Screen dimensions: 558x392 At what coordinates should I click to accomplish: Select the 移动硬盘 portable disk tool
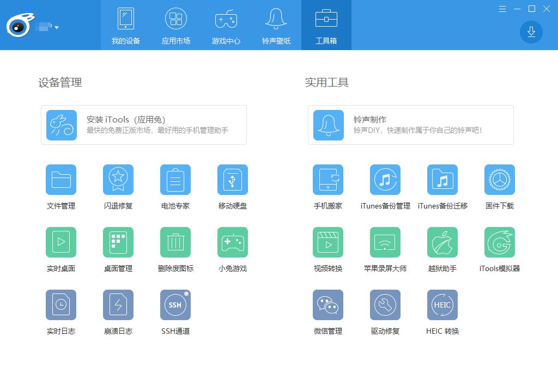[x=233, y=180]
